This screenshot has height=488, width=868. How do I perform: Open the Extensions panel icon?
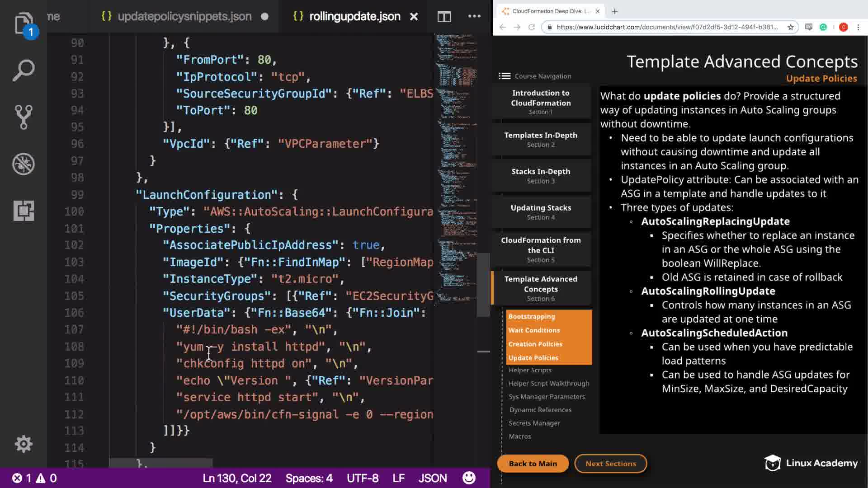coord(24,211)
